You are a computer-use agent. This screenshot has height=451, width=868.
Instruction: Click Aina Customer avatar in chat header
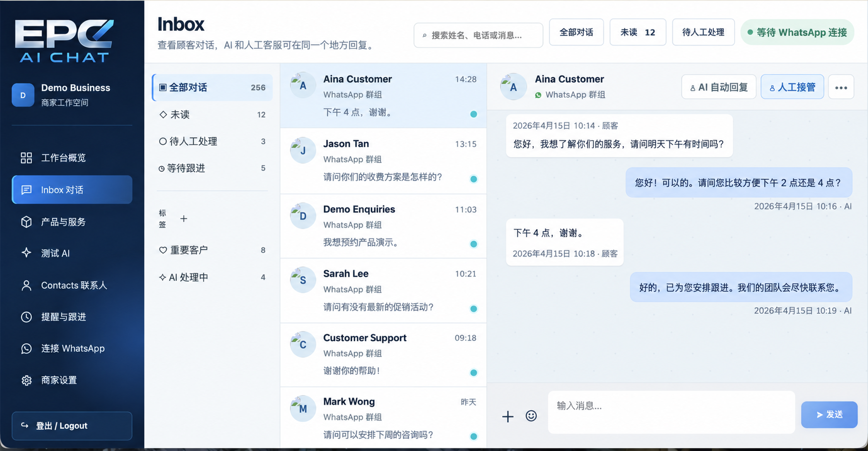click(513, 87)
